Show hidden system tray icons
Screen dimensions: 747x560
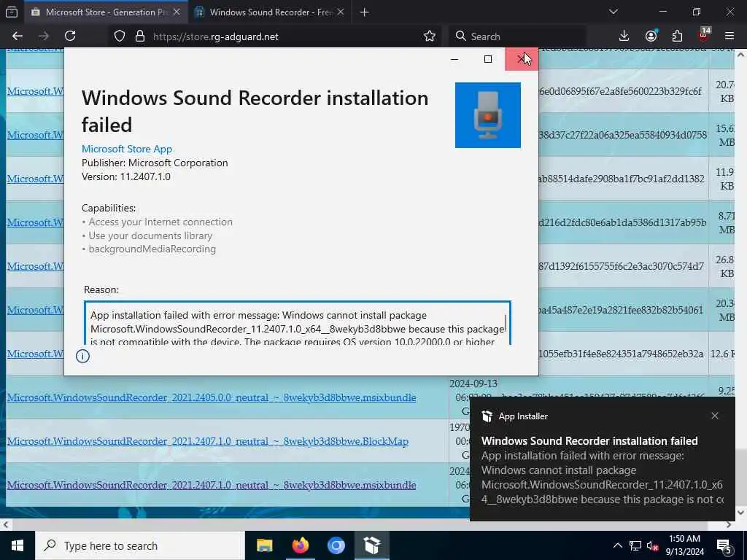pyautogui.click(x=617, y=545)
